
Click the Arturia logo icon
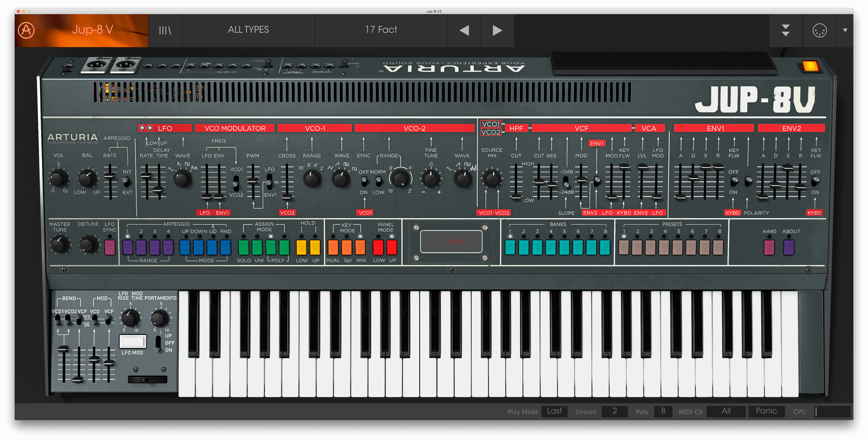pos(26,30)
